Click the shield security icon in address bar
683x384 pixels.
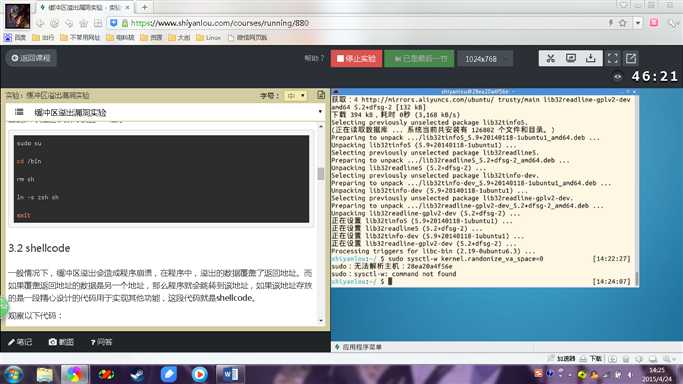click(x=113, y=23)
